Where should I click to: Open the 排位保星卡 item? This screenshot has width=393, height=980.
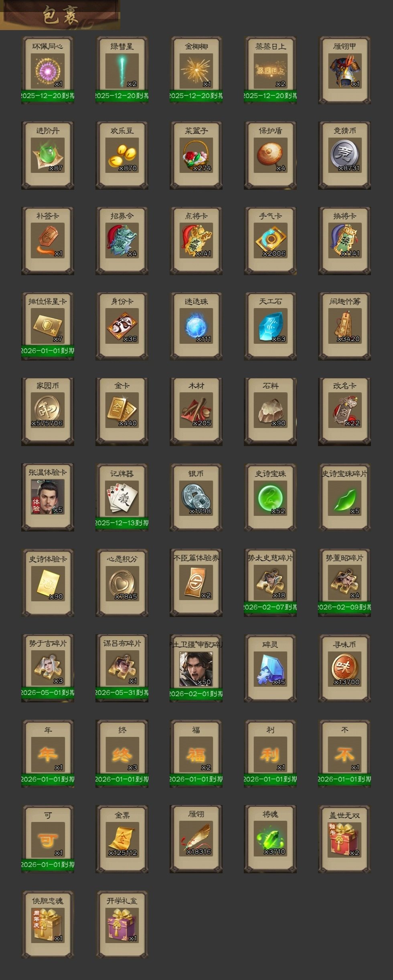(48, 326)
